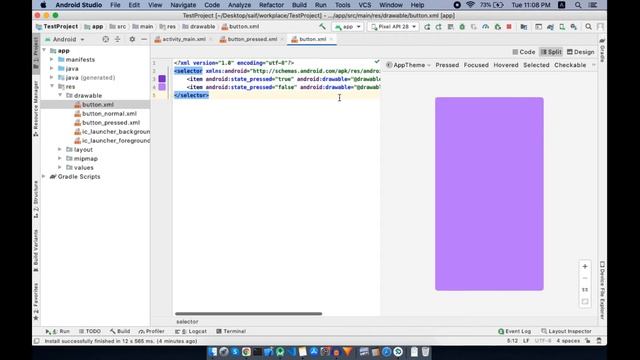Click Collapse All icon in Project panel
The image size is (640, 360).
coord(118,39)
